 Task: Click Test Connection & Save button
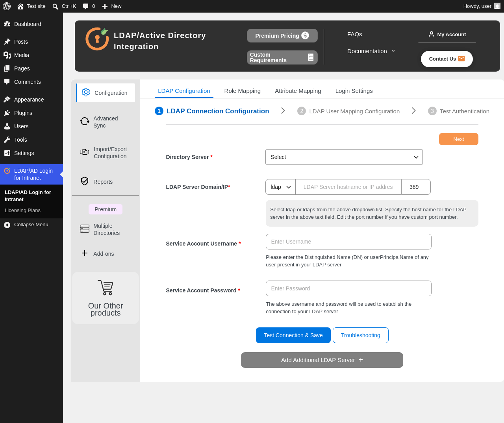point(293,335)
